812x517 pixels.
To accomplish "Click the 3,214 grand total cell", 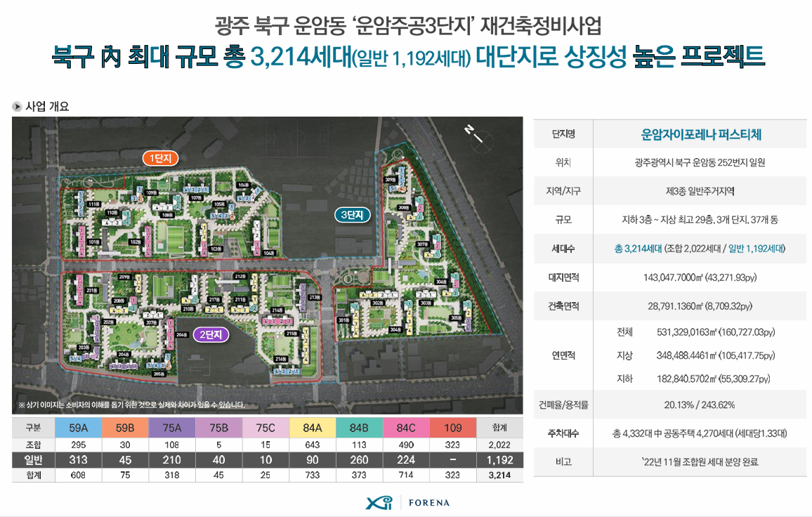I will (x=499, y=475).
